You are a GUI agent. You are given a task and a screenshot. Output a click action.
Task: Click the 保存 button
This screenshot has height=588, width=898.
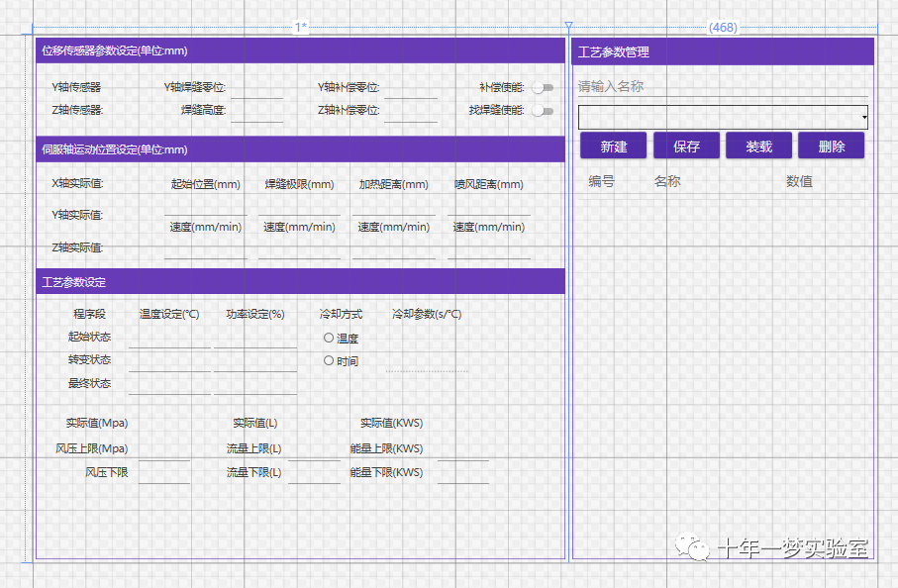(x=685, y=145)
